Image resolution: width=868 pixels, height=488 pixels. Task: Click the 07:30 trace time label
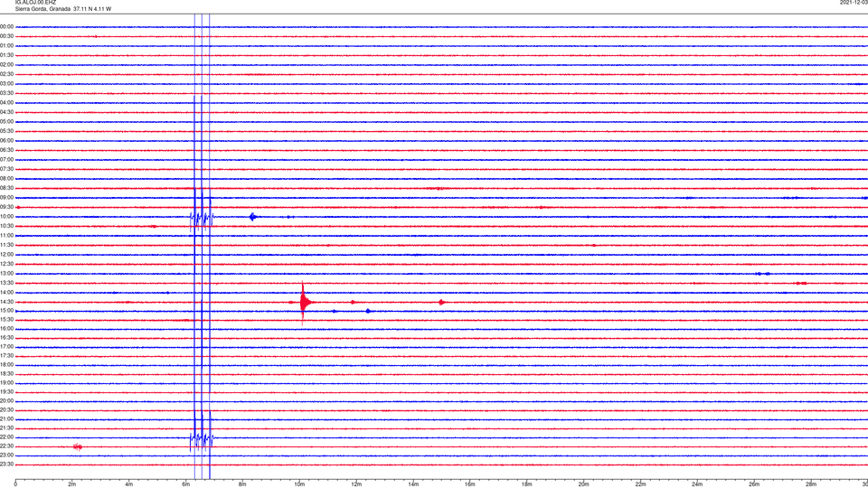(x=6, y=169)
